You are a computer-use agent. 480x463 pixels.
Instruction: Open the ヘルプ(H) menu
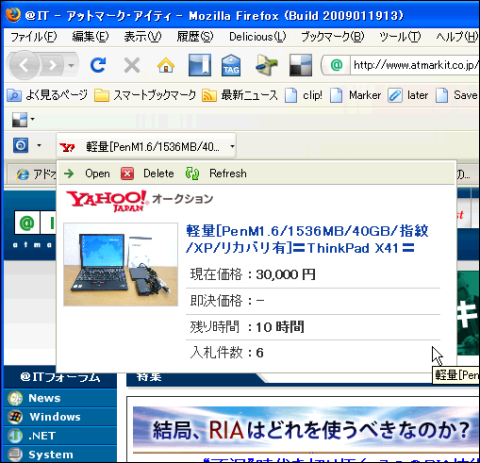tap(457, 36)
